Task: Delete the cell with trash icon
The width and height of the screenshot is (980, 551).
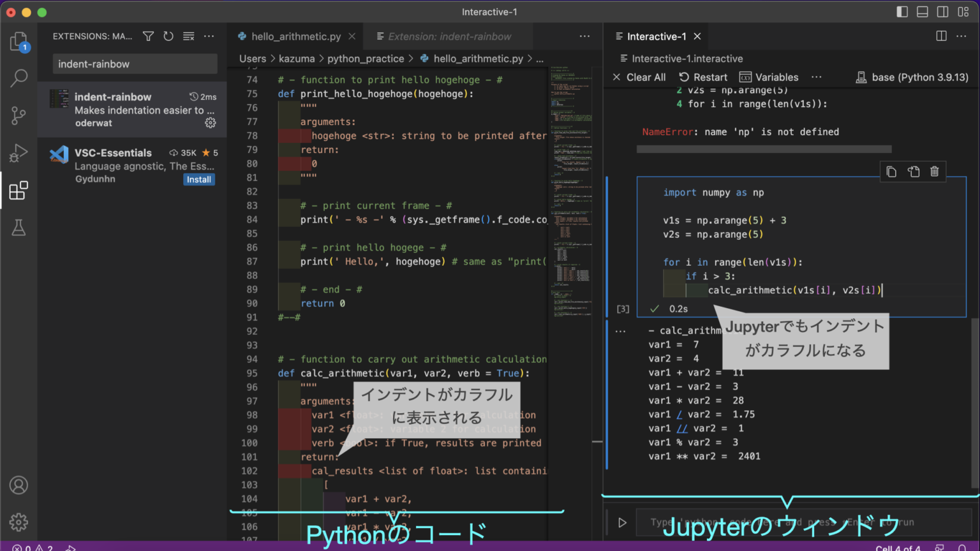Action: [934, 172]
